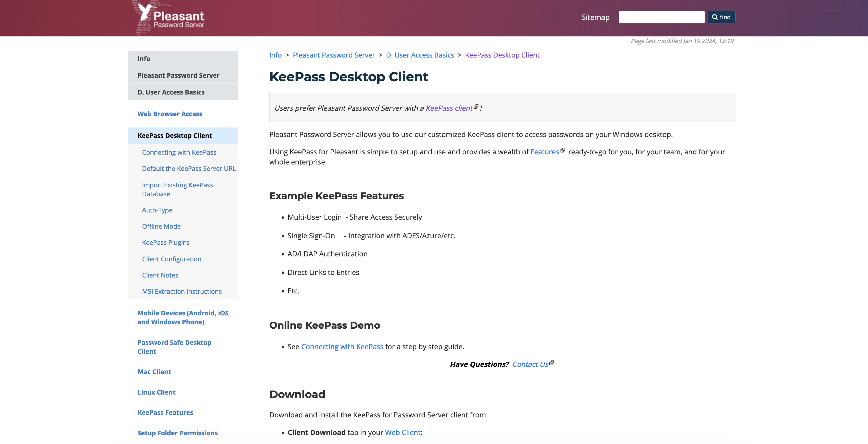Open the Auto-Type sidebar link
Image resolution: width=868 pixels, height=444 pixels.
[x=157, y=210]
